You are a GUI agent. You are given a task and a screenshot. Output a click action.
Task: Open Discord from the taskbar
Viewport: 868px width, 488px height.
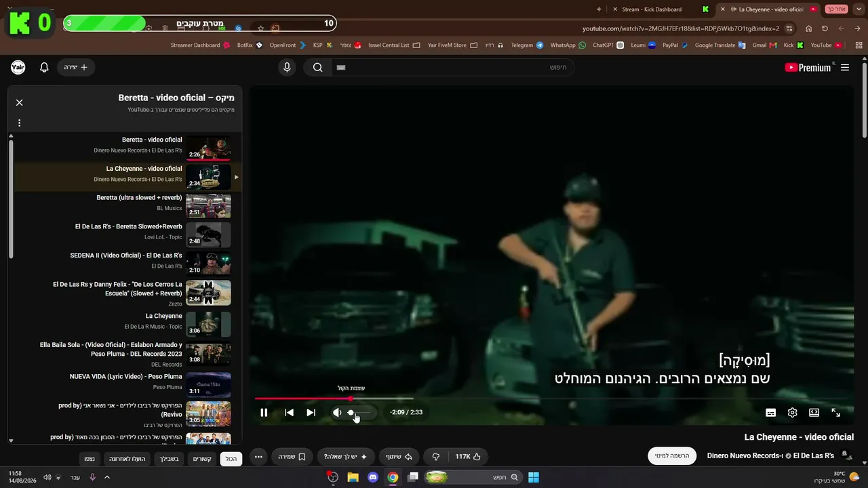[372, 477]
